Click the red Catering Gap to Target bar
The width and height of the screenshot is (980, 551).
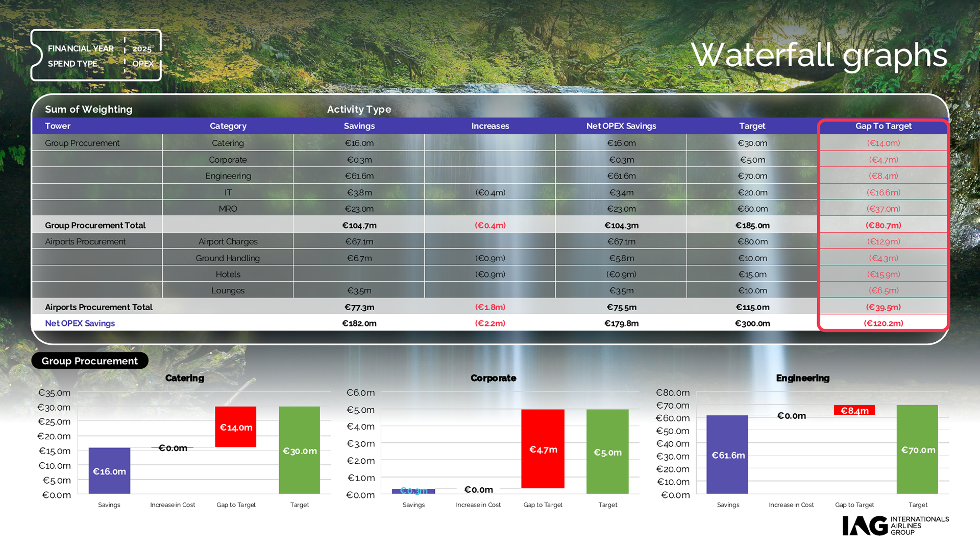[235, 427]
